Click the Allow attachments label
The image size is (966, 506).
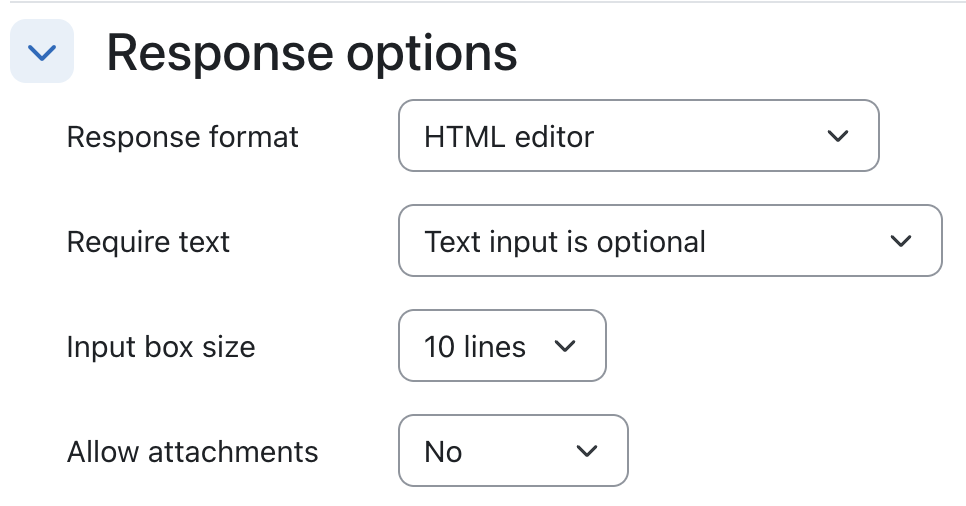(192, 452)
